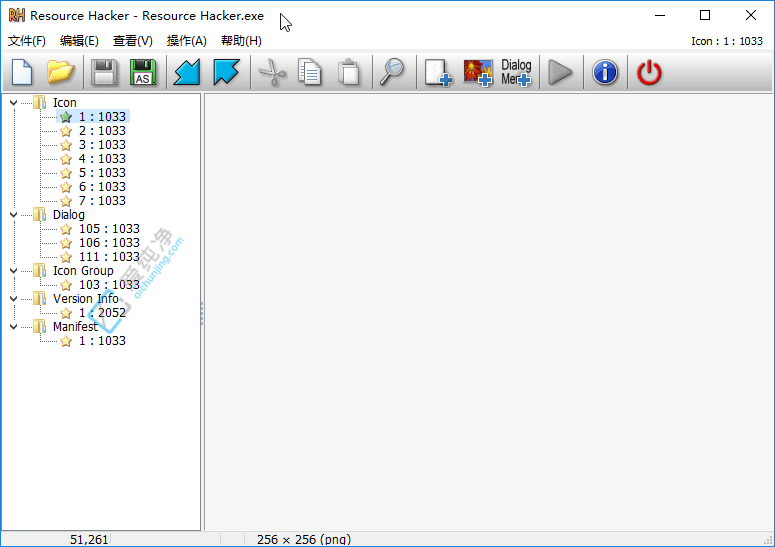Click the Compile script play icon
Viewport: 775px width, 547px height.
(x=560, y=72)
